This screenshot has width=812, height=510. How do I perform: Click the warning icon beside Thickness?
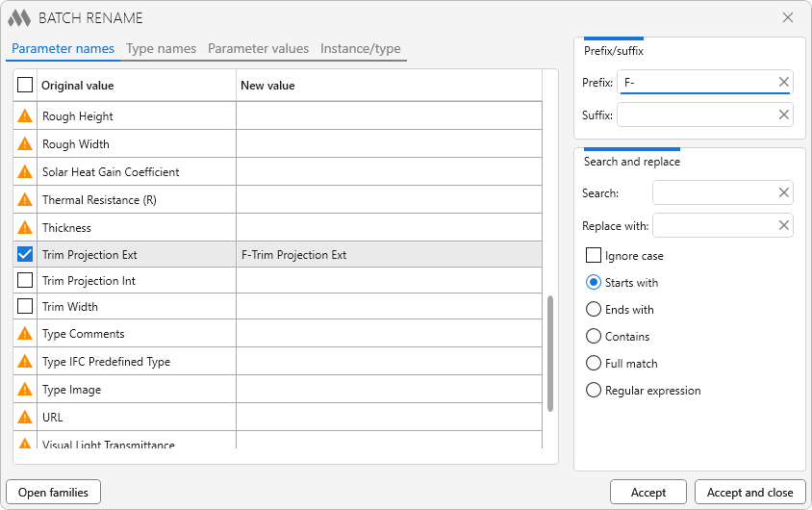tap(25, 228)
